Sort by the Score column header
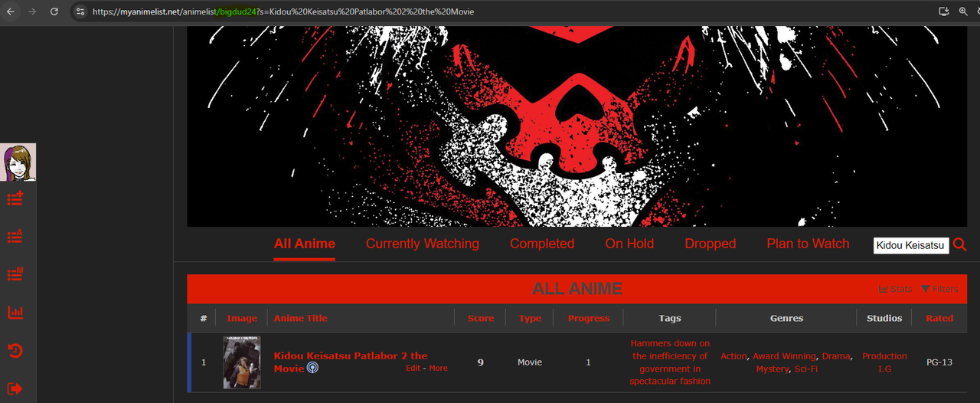 coord(481,318)
